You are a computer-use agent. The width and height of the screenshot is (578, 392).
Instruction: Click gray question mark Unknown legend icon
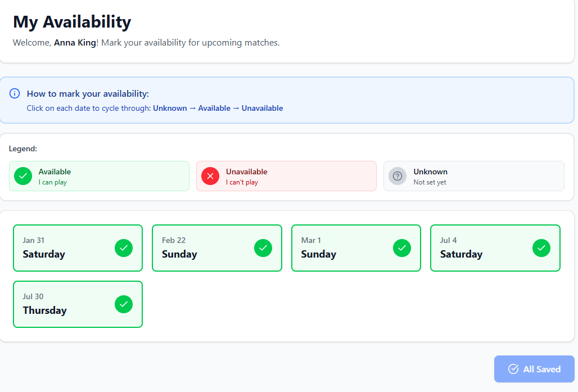(x=398, y=176)
